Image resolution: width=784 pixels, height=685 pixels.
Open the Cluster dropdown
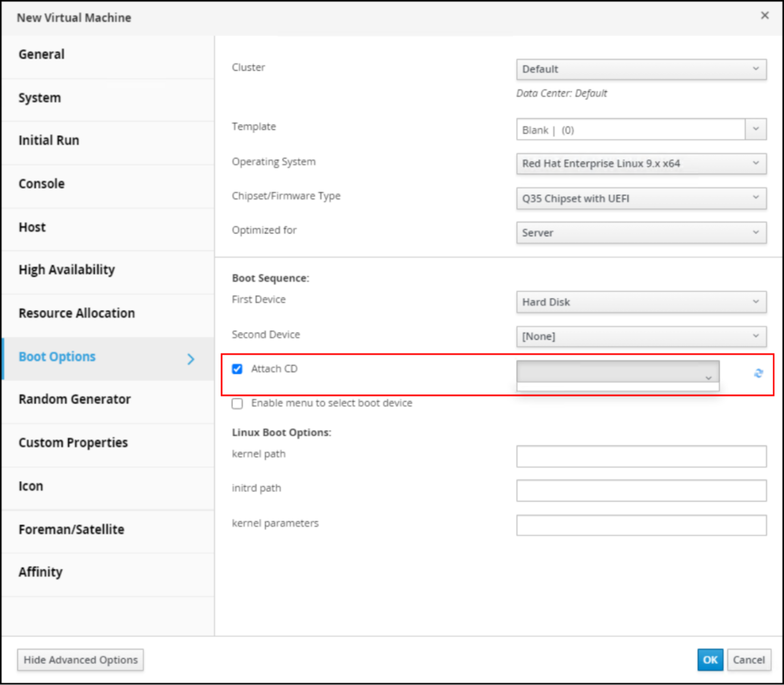[x=641, y=69]
